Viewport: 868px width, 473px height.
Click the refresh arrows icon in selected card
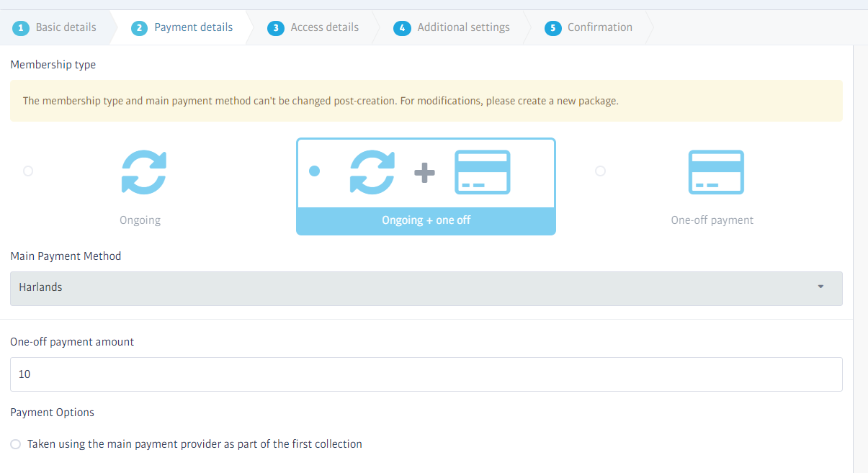(372, 172)
